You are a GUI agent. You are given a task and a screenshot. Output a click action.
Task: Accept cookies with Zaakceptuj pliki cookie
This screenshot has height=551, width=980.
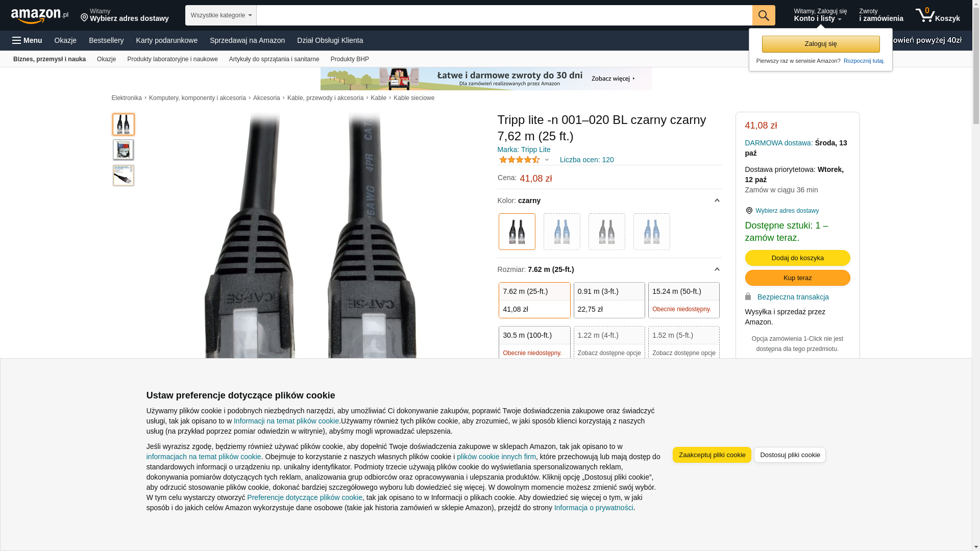[712, 455]
